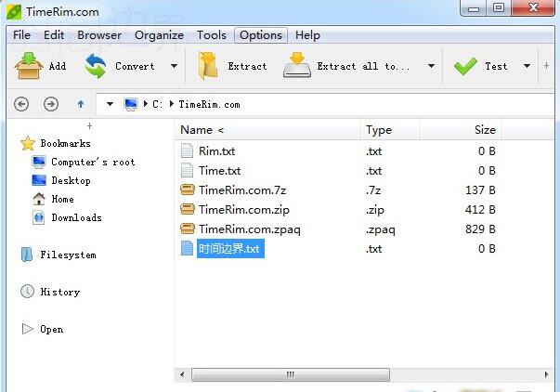Viewport: 560px width, 392px height.
Task: Sort by the Type column header
Action: click(390, 130)
